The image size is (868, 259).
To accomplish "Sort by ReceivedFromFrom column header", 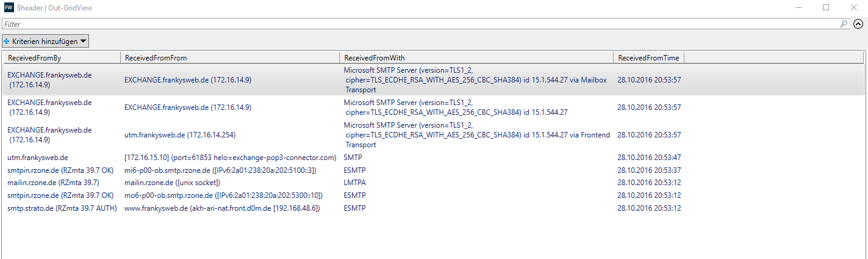I will coord(229,57).
